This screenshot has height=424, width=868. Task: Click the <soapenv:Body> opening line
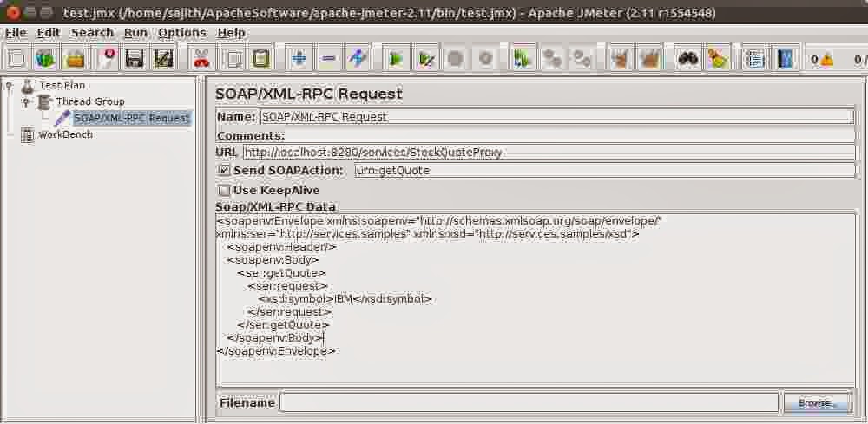[273, 260]
